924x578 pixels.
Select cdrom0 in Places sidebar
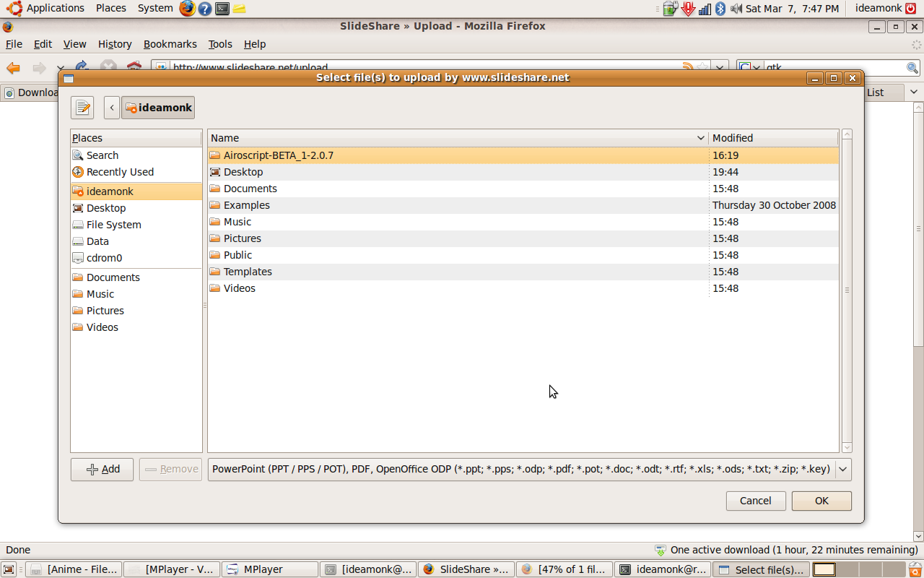[x=136, y=258]
